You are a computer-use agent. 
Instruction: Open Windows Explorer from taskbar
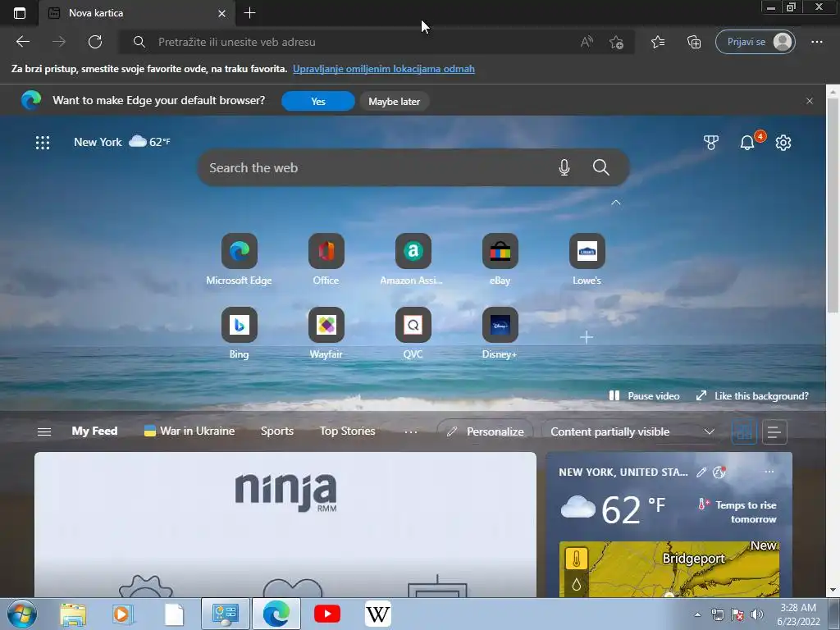click(73, 614)
